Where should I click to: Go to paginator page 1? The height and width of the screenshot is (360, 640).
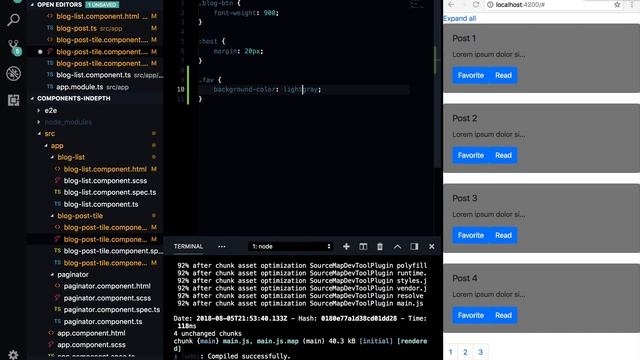coord(451,352)
